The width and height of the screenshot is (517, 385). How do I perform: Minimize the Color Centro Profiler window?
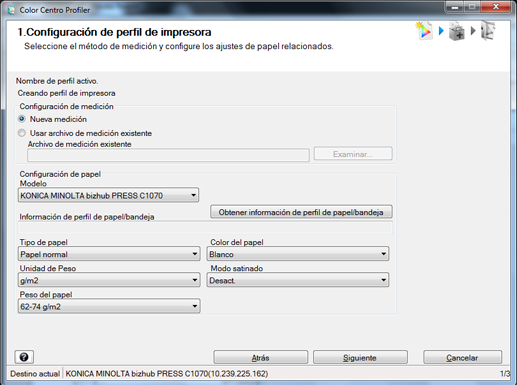click(x=455, y=7)
